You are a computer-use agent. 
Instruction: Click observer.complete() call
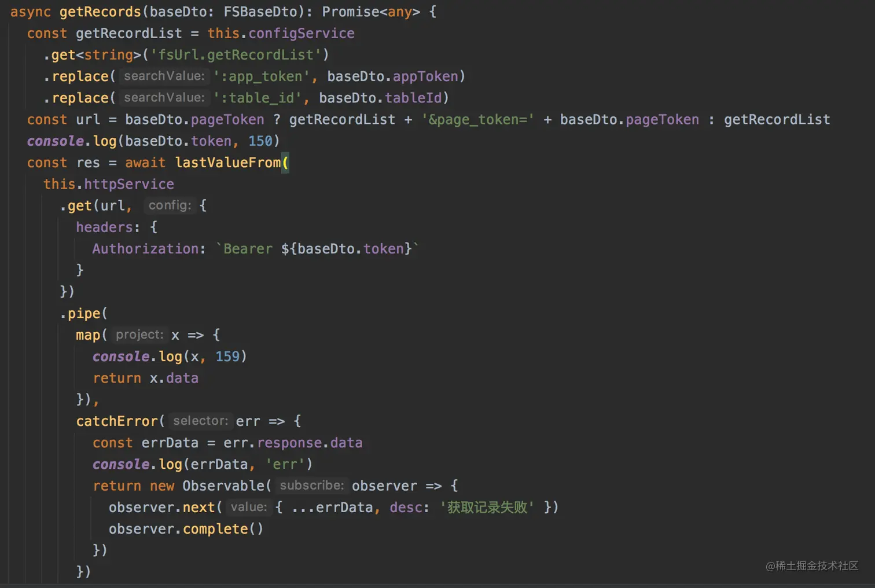[186, 529]
